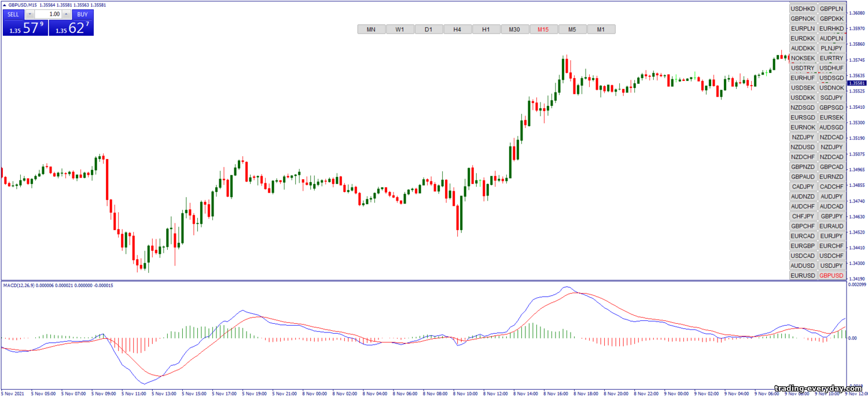Click the EURSEK button
This screenshot has width=868, height=399.
pyautogui.click(x=832, y=117)
